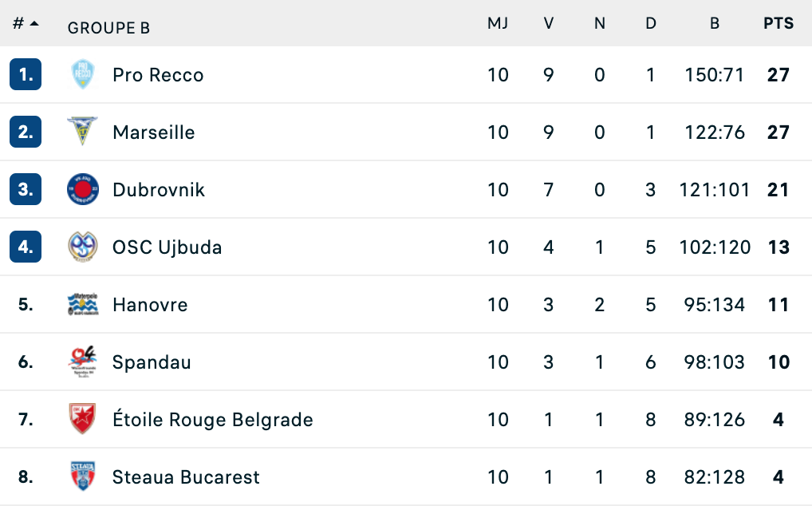Screen dimensions: 812x506
Task: Open the Pro Recco team link
Action: [158, 75]
